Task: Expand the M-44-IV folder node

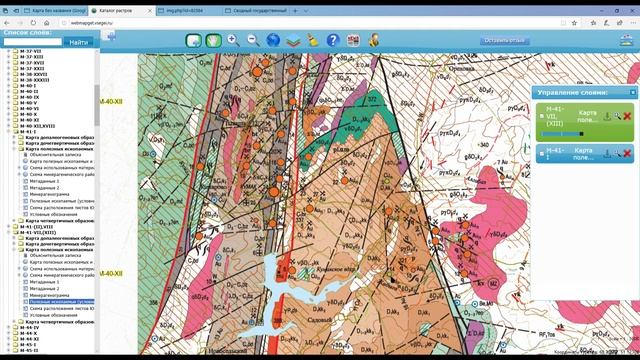Action: point(9,327)
